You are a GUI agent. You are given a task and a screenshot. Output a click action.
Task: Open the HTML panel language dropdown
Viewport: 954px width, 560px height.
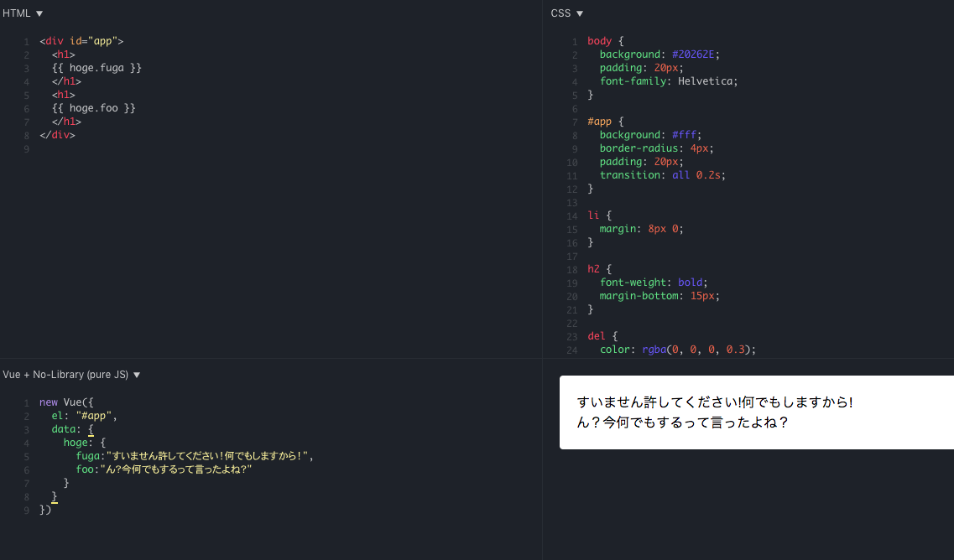click(x=23, y=13)
